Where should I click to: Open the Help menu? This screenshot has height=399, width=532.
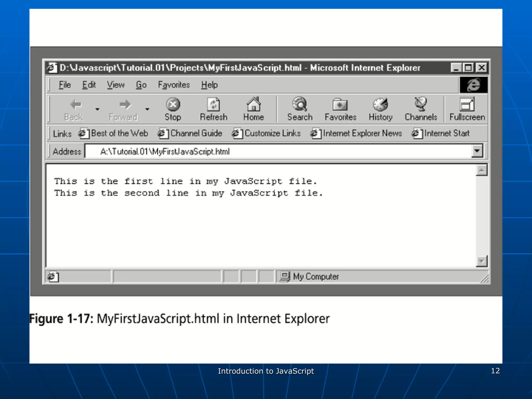point(209,85)
